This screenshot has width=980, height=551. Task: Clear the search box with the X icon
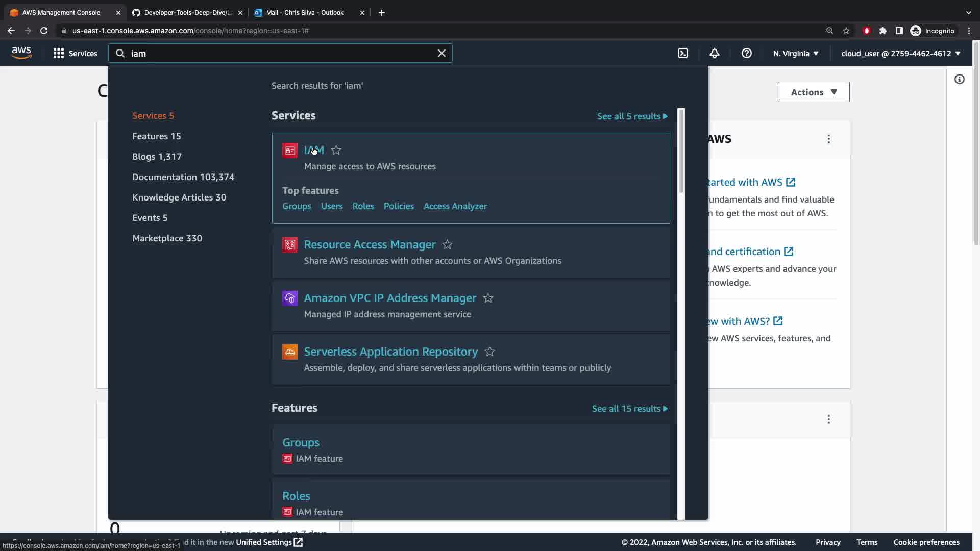point(442,53)
